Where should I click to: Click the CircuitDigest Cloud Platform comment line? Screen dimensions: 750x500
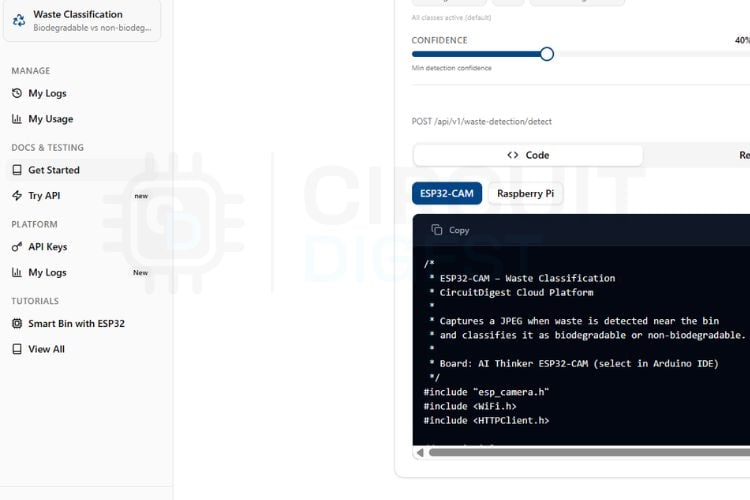tap(511, 292)
